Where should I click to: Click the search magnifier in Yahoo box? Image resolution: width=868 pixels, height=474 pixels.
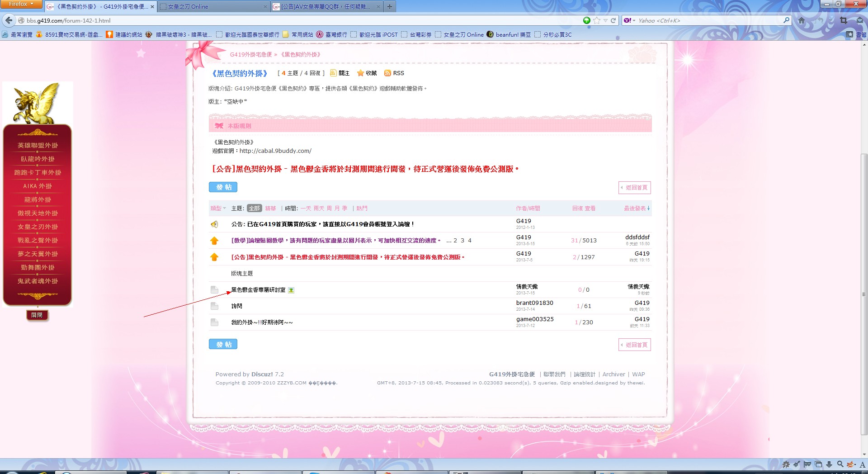pyautogui.click(x=786, y=20)
